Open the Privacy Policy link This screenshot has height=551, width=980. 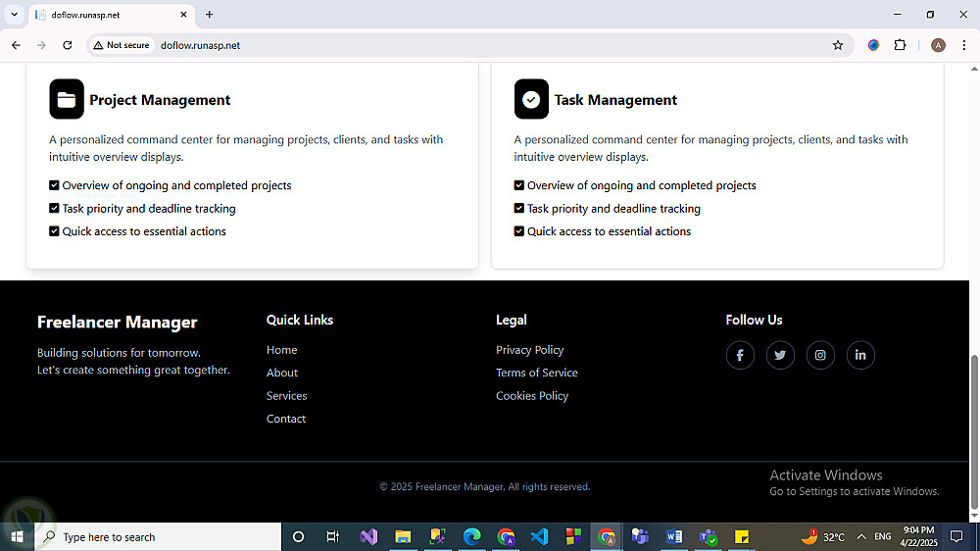pos(530,350)
